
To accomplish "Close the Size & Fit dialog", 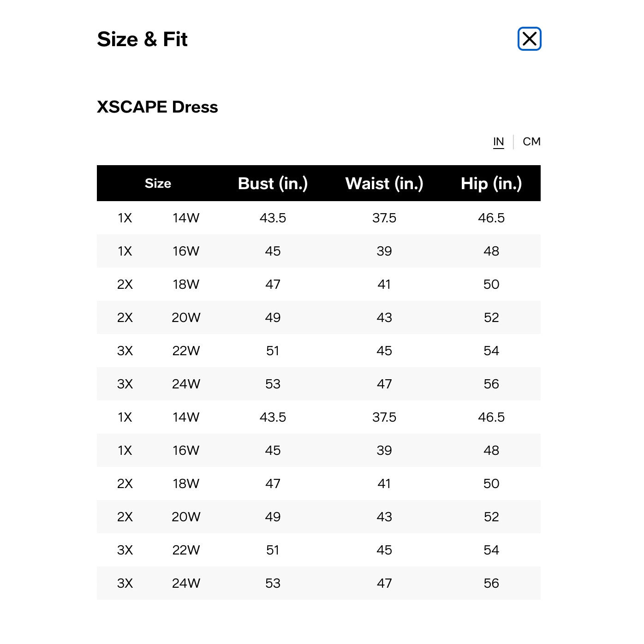I will (529, 39).
